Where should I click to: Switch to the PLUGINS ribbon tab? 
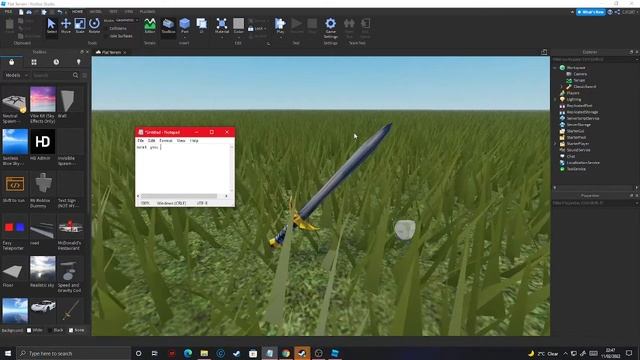point(147,12)
